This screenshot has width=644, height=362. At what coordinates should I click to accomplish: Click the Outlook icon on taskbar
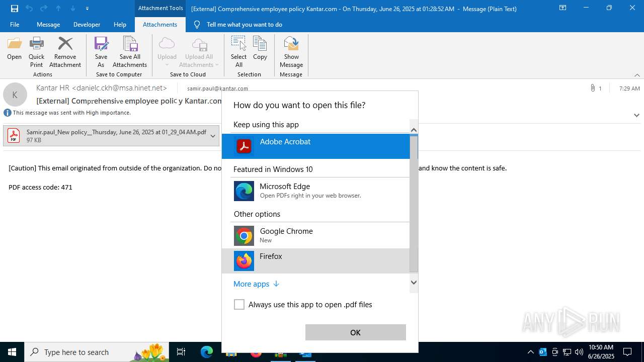(x=305, y=353)
